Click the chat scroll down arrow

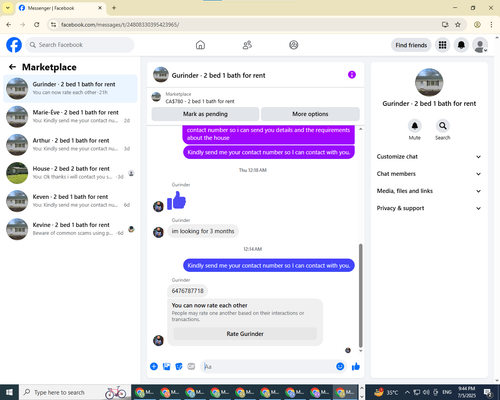click(360, 351)
